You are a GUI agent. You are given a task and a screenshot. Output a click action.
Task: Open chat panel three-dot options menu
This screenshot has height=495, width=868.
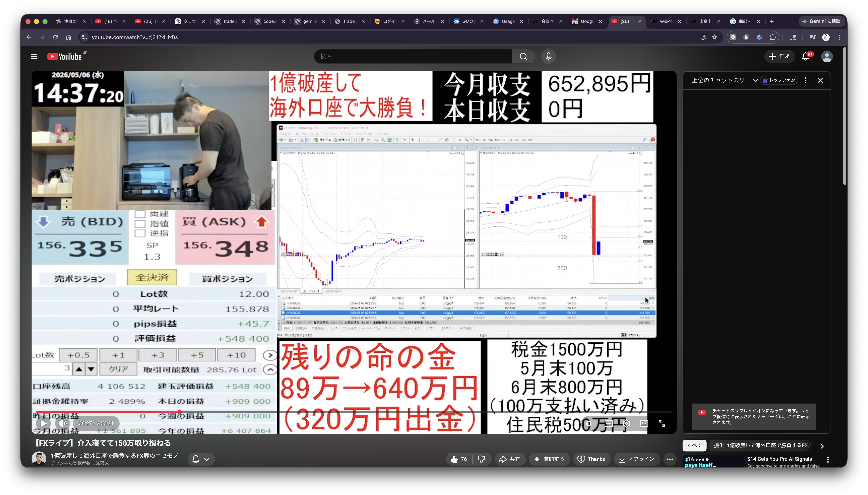click(805, 81)
